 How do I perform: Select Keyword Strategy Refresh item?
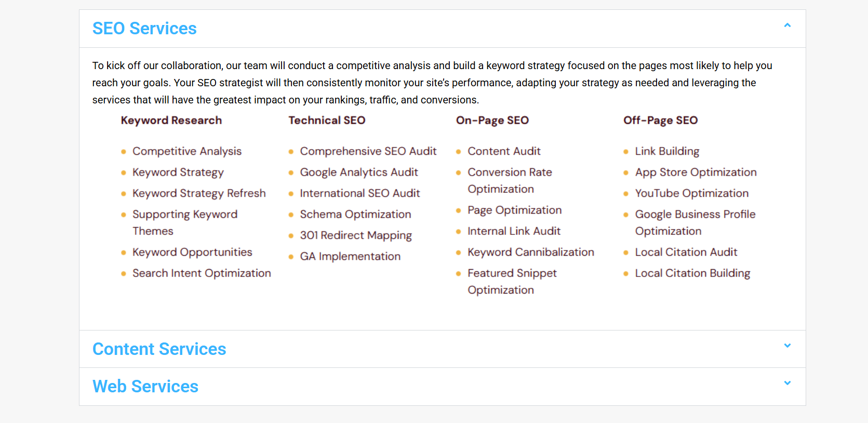[x=199, y=193]
